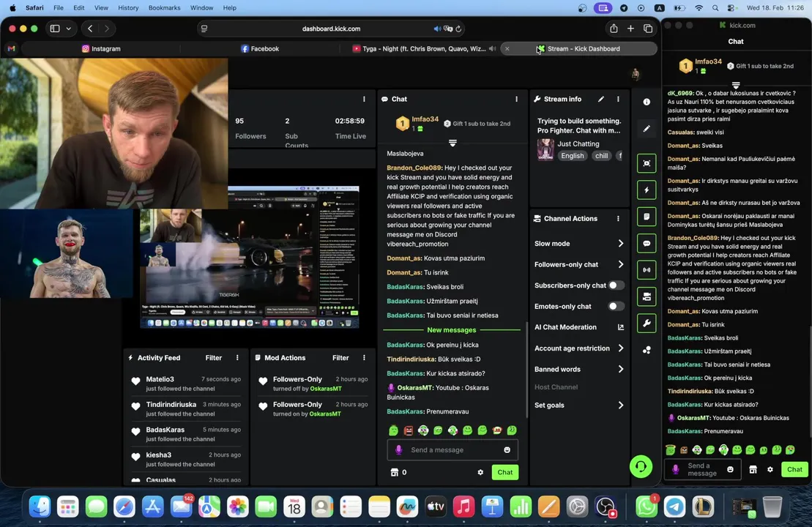Open Safari History menu
This screenshot has width=812, height=527.
(128, 8)
